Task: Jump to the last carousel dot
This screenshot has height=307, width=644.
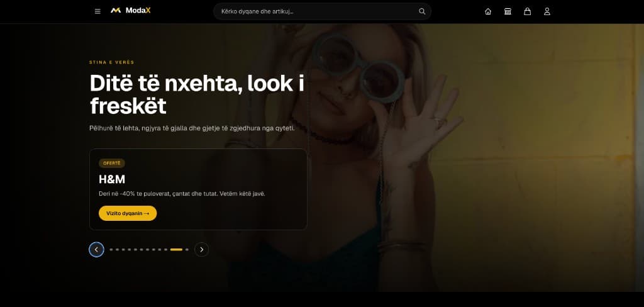Action: pos(187,250)
